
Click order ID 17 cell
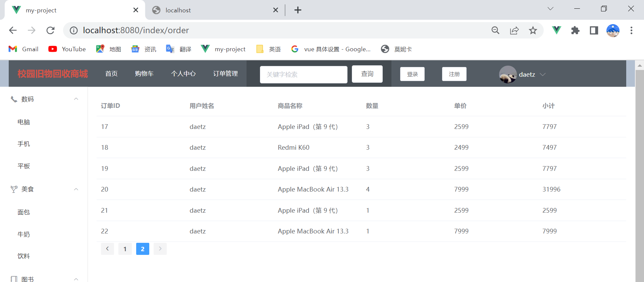pyautogui.click(x=105, y=127)
